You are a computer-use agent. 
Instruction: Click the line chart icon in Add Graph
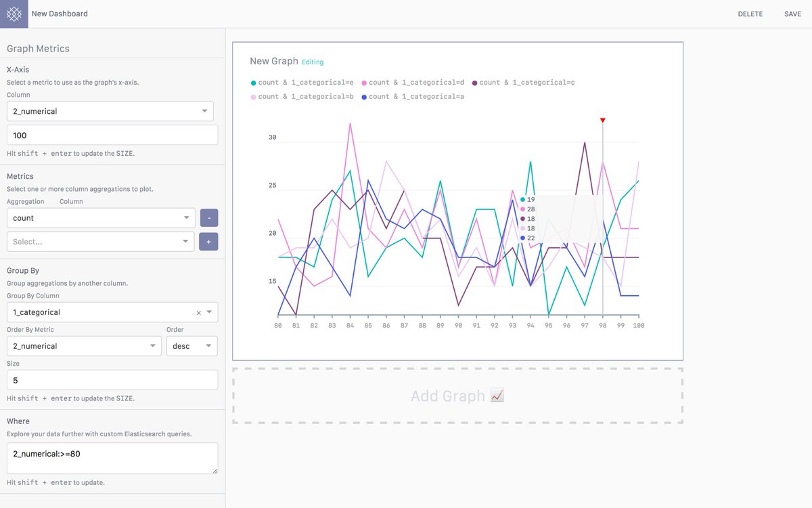497,396
